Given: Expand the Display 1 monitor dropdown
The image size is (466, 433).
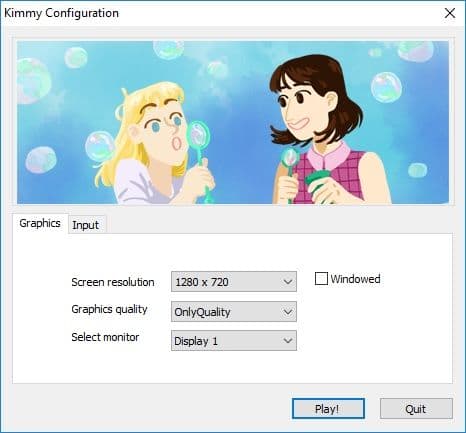Looking at the screenshot, I should coord(234,340).
